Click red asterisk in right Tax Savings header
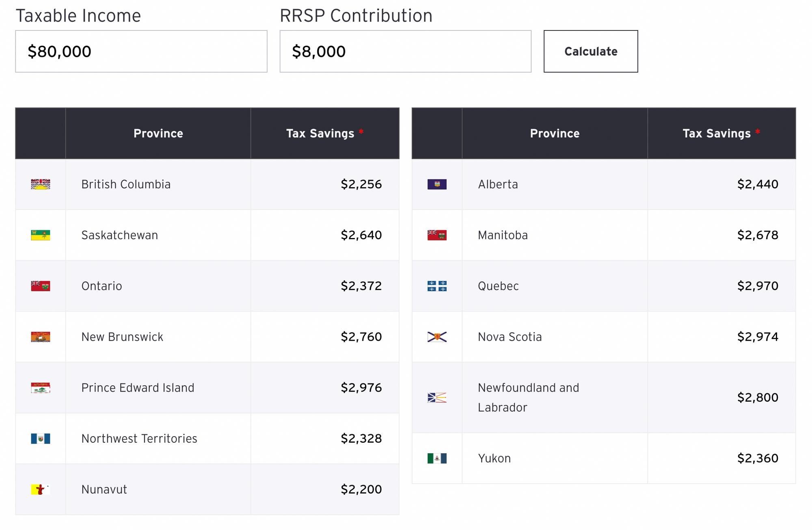Screen dimensions: 812x530 (x=758, y=132)
